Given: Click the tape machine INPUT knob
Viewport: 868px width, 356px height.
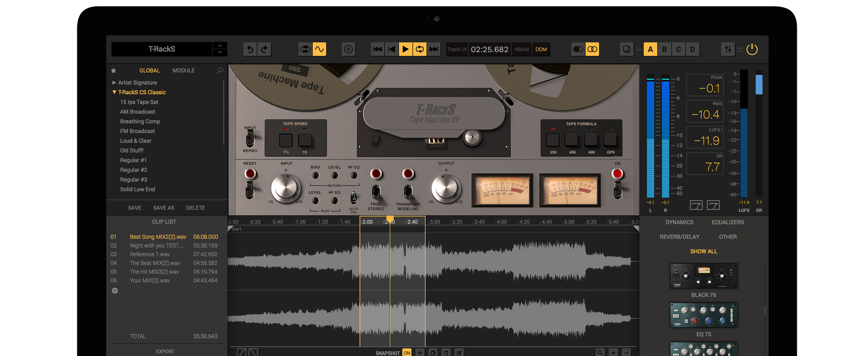Looking at the screenshot, I should point(286,189).
